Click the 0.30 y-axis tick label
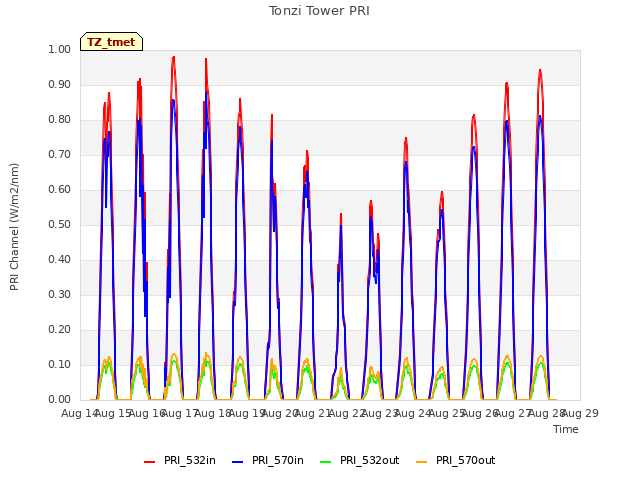Viewport: 640px width, 480px height. 60,294
